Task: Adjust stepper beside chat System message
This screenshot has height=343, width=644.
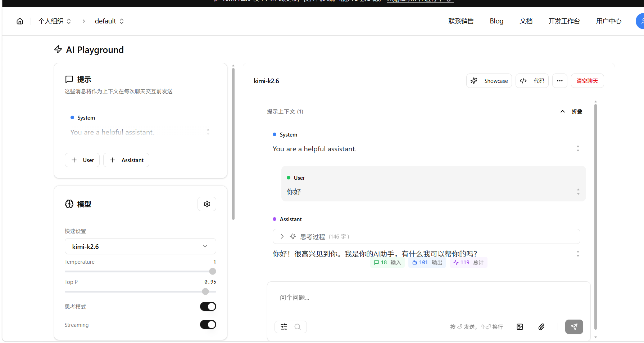Action: [578, 148]
